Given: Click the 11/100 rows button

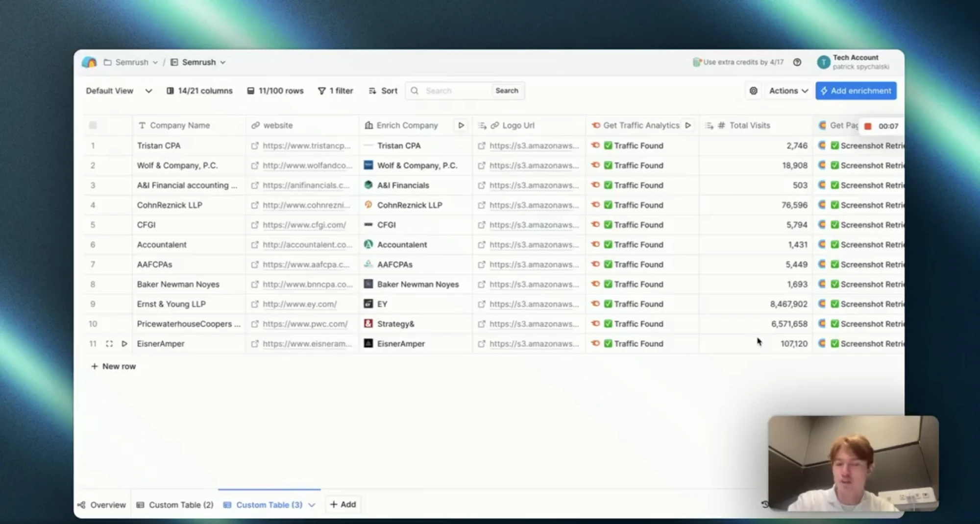Looking at the screenshot, I should click(x=275, y=91).
